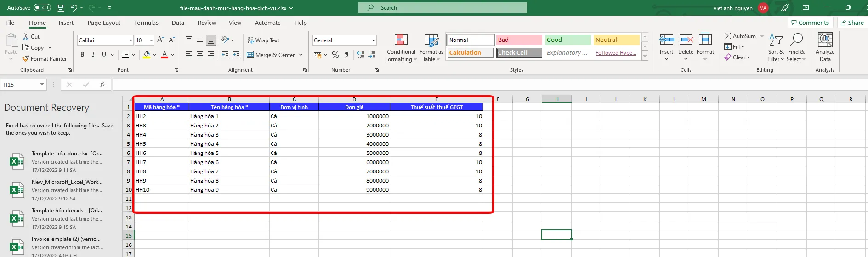The image size is (868, 257).
Task: Apply align right to cell
Action: click(211, 55)
